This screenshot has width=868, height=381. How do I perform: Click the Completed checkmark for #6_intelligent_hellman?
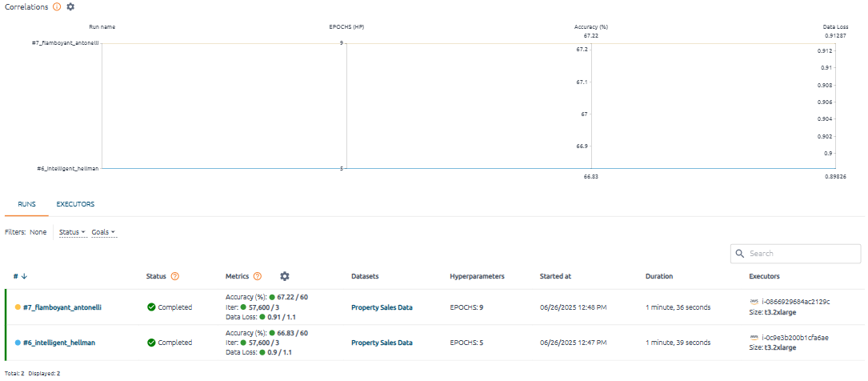(151, 343)
